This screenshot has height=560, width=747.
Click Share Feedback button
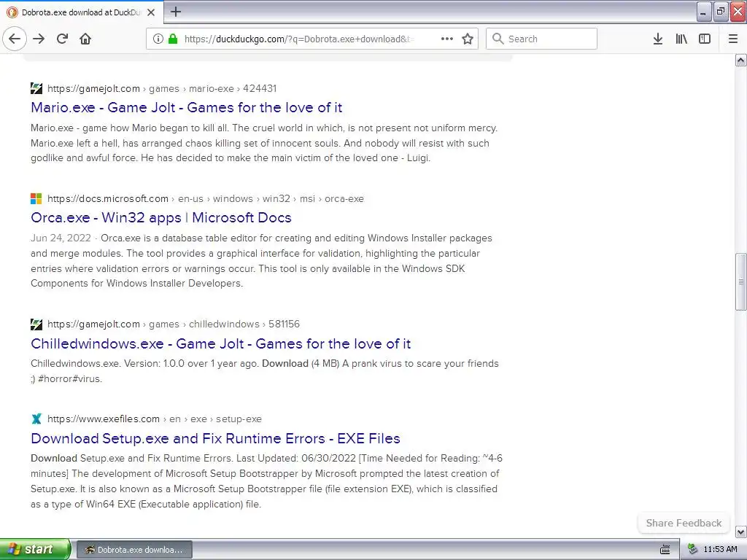(x=684, y=523)
